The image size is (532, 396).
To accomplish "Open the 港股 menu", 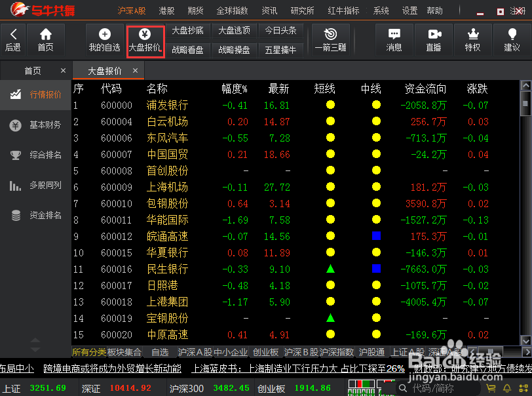I will coord(166,11).
